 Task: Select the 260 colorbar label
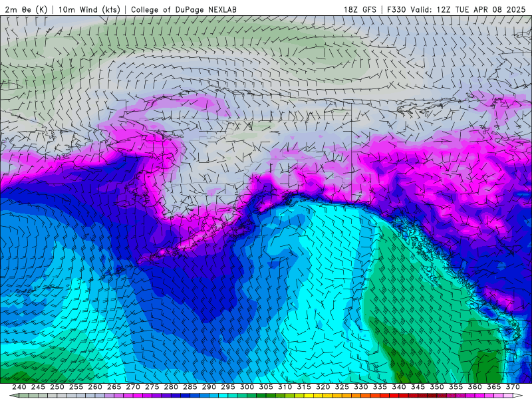(95, 387)
